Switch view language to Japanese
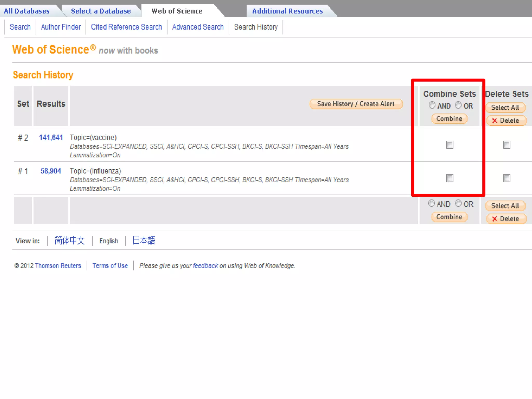Screen dimensions: 532x399 click(x=144, y=241)
